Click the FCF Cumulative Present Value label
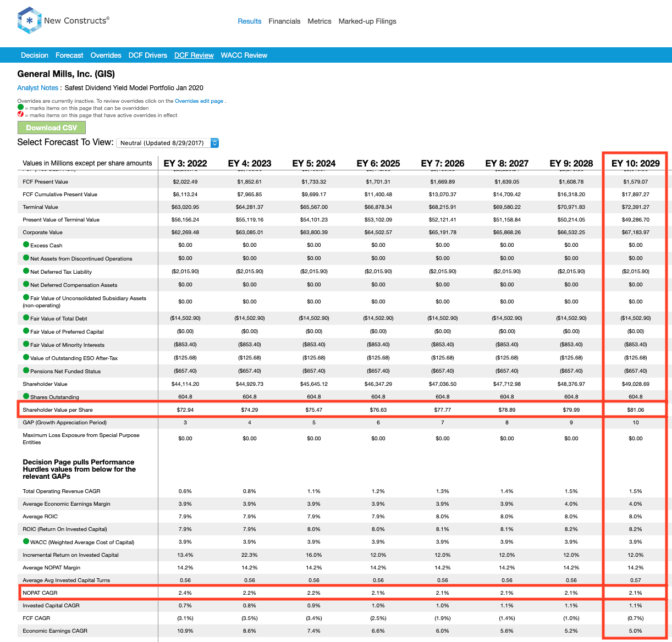 pyautogui.click(x=60, y=195)
